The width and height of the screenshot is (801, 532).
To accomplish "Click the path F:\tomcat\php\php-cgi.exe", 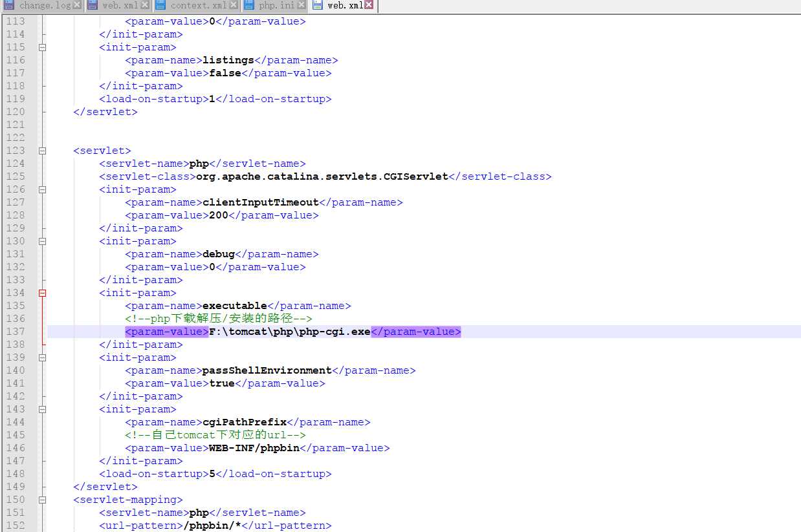I will tap(290, 332).
